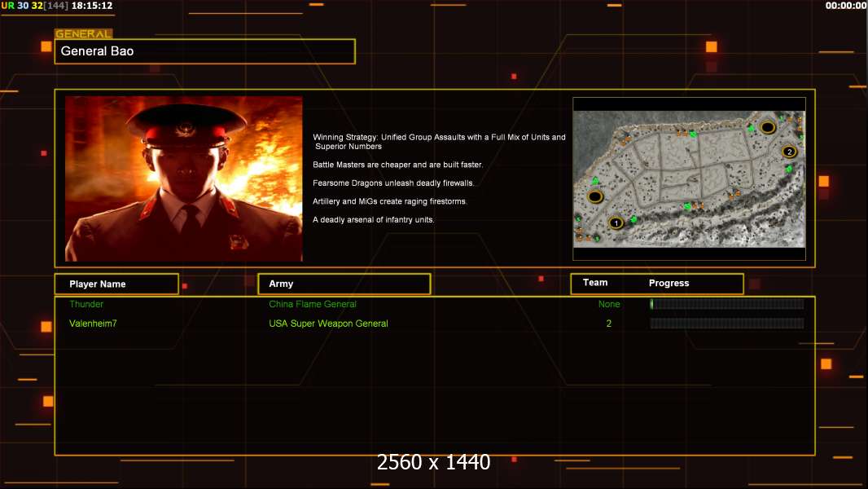Select start position 2 marker on map
The width and height of the screenshot is (868, 489).
(x=790, y=152)
